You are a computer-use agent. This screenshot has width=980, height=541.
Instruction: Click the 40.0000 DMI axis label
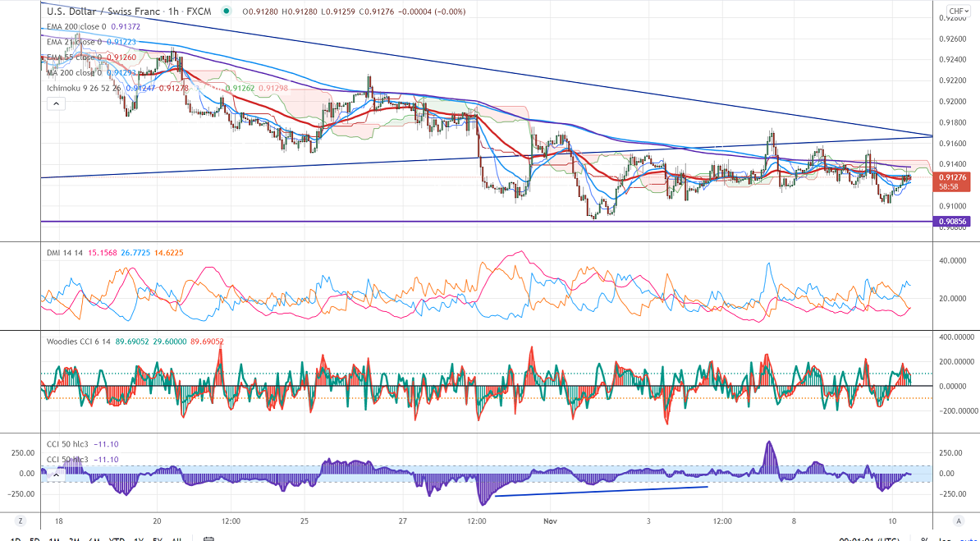[952, 261]
